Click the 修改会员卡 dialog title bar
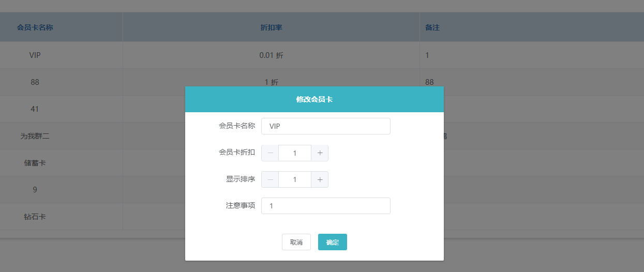 coord(314,99)
